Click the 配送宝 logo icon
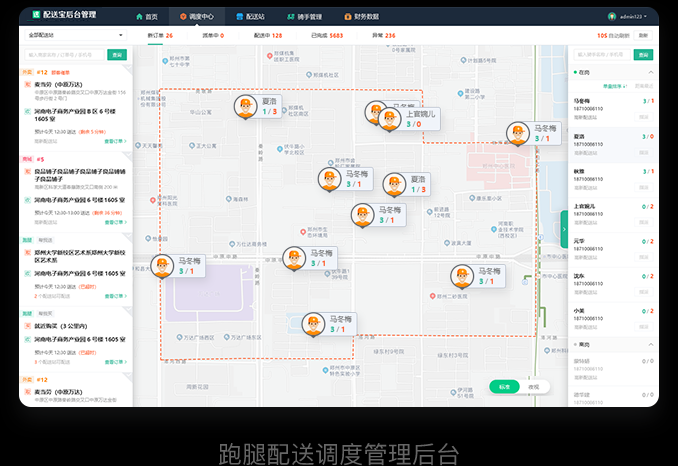This screenshot has height=466, width=678. tap(36, 16)
